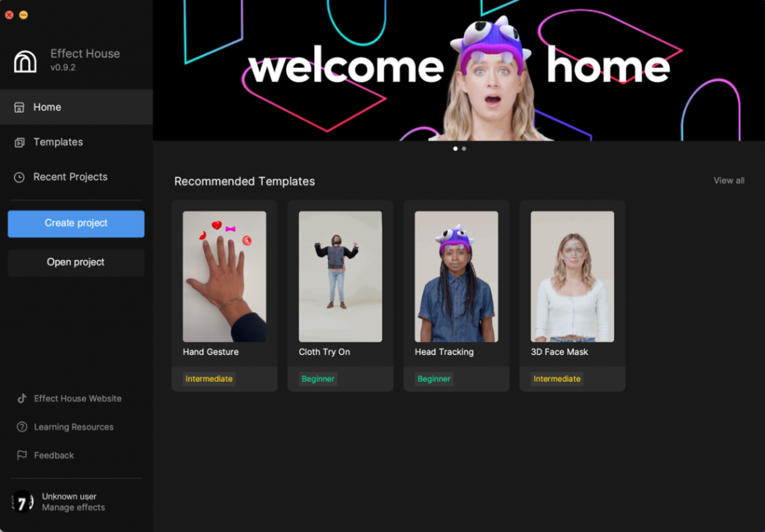Open Recent Projects in sidebar

tap(77, 176)
